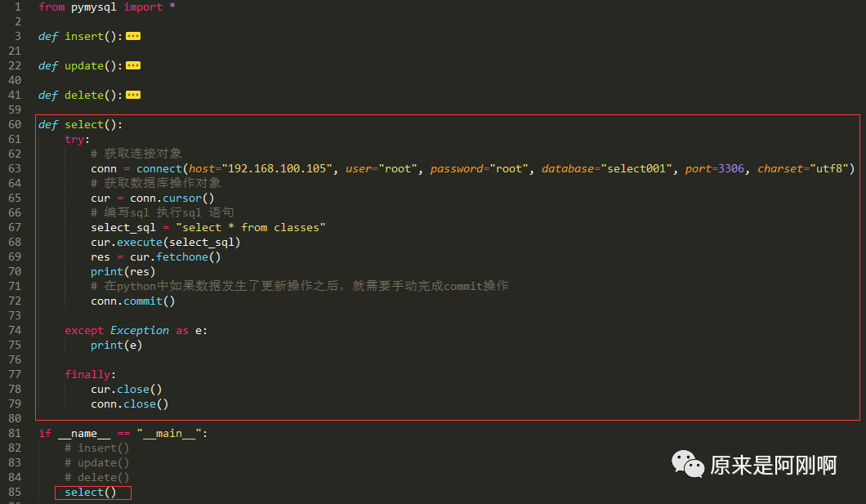Viewport: 866px width, 504px height.
Task: Click the 'select()' call on line 85
Action: (x=91, y=492)
